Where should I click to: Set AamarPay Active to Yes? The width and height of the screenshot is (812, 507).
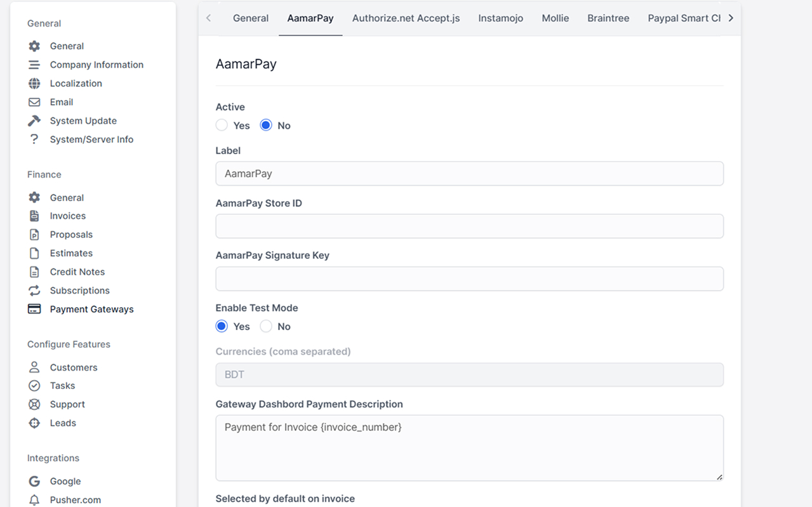[x=222, y=125]
